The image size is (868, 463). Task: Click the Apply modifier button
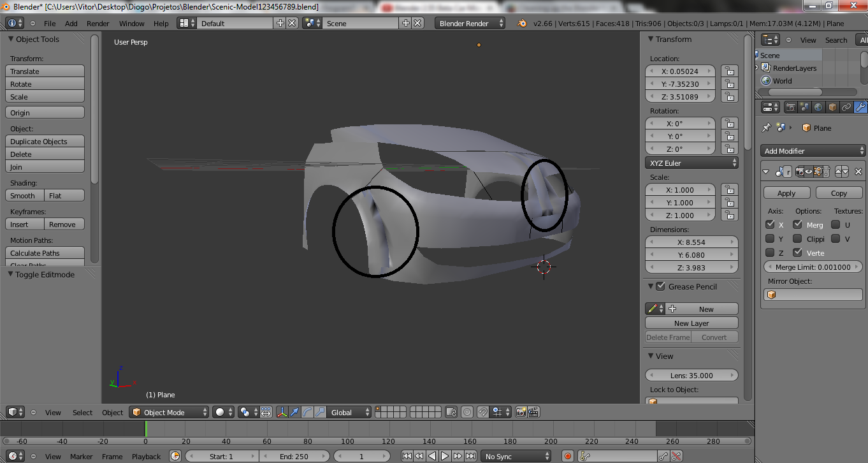point(786,193)
